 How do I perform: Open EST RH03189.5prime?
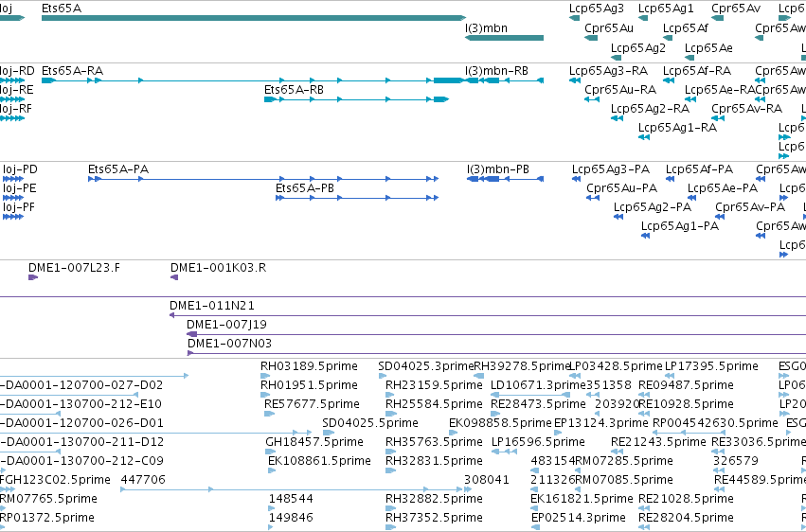click(x=265, y=376)
